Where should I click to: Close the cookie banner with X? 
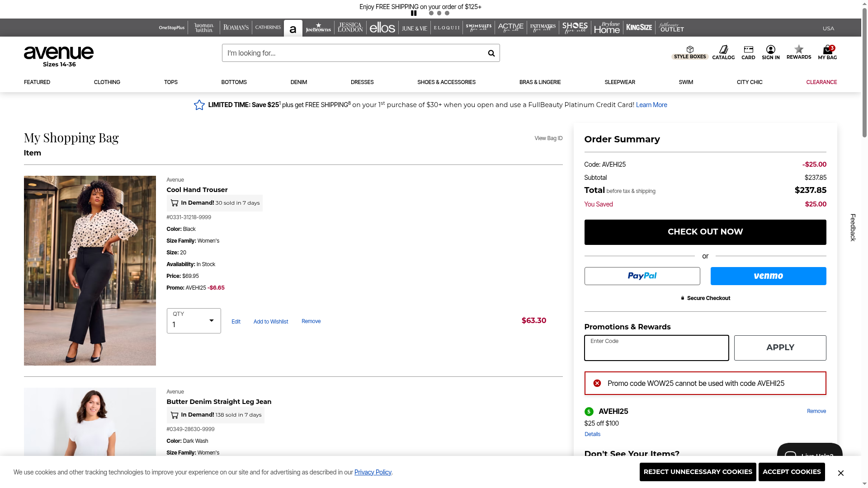(x=840, y=473)
